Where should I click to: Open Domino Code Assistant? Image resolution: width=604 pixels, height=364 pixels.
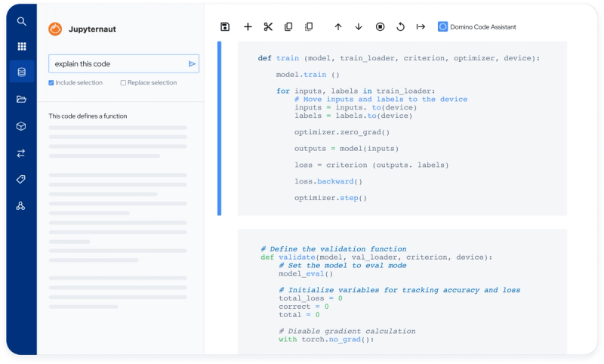click(x=477, y=26)
